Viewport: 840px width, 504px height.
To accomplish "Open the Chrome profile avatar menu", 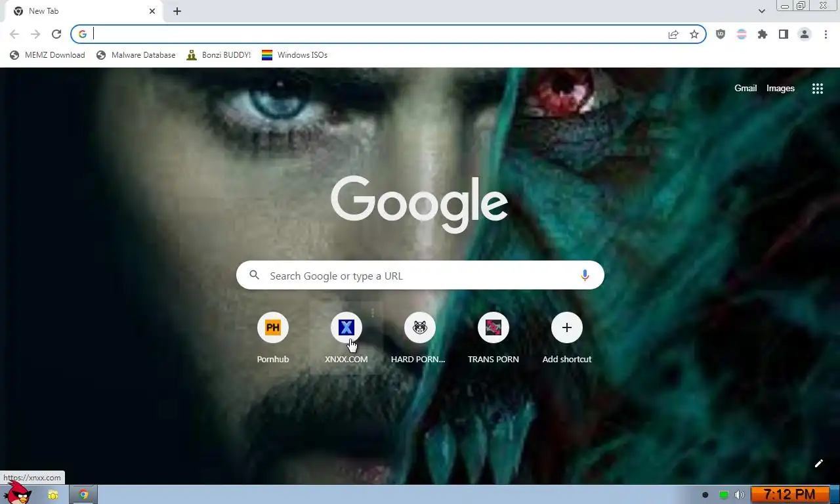I will (x=805, y=34).
